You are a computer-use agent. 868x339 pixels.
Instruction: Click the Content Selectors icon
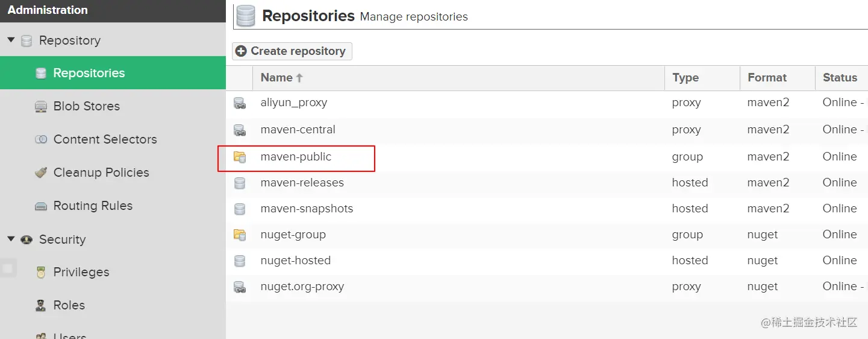41,140
